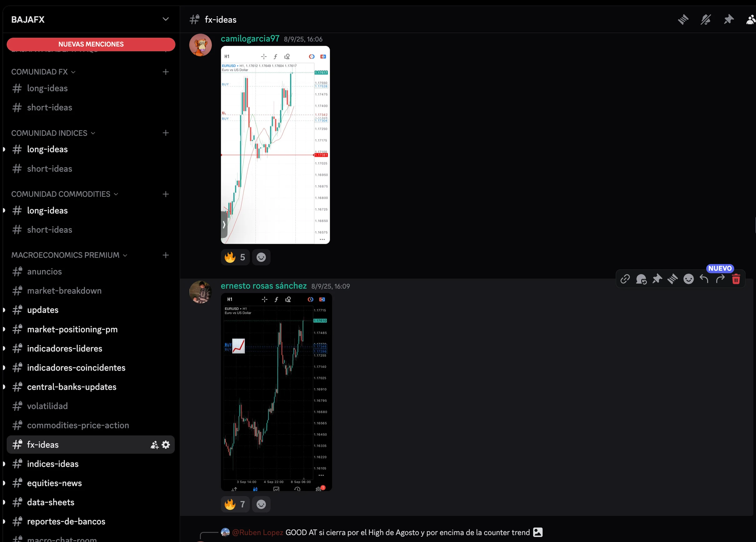The height and width of the screenshot is (542, 756).
Task: Delete message with the red trash icon
Action: point(736,279)
